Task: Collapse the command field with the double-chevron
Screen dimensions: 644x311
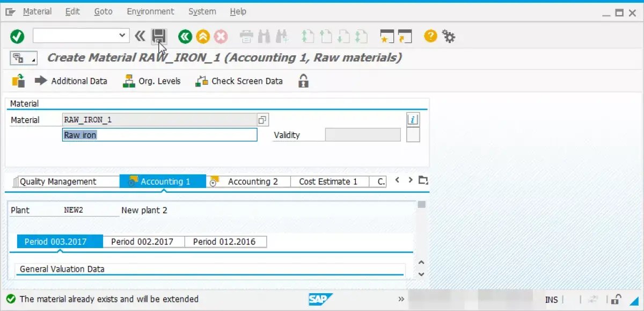Action: tap(140, 36)
